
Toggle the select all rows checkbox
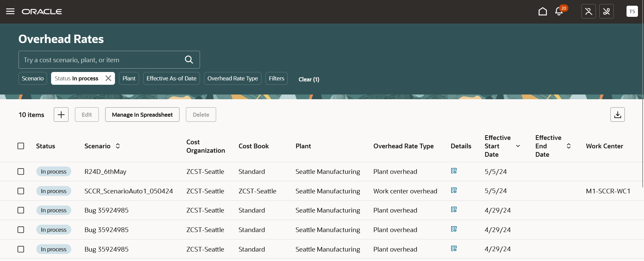pos(21,146)
